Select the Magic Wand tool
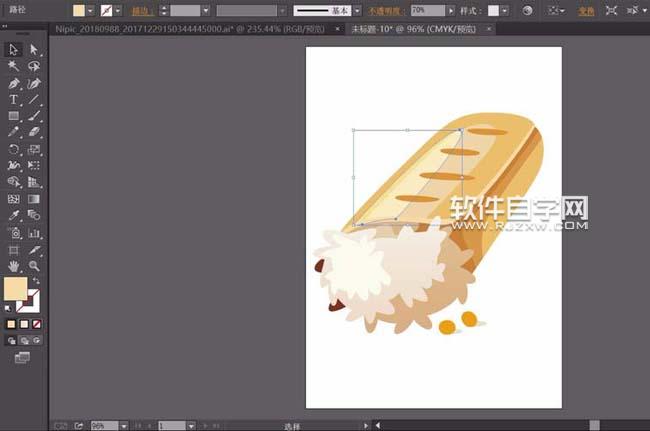The height and width of the screenshot is (431, 650). coord(13,66)
